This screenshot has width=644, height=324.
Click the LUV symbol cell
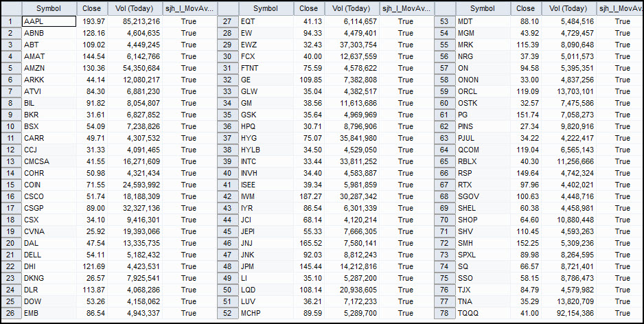(x=266, y=302)
